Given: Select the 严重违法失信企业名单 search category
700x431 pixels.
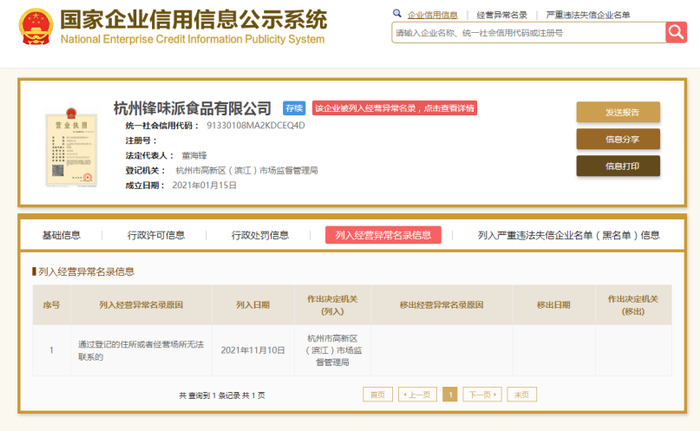Looking at the screenshot, I should [x=588, y=15].
